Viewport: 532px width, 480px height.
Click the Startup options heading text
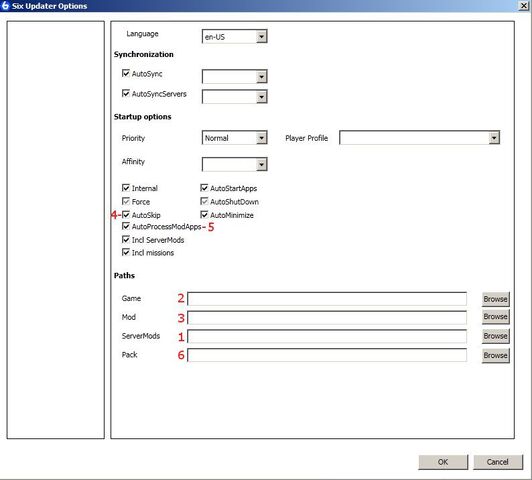pos(142,117)
